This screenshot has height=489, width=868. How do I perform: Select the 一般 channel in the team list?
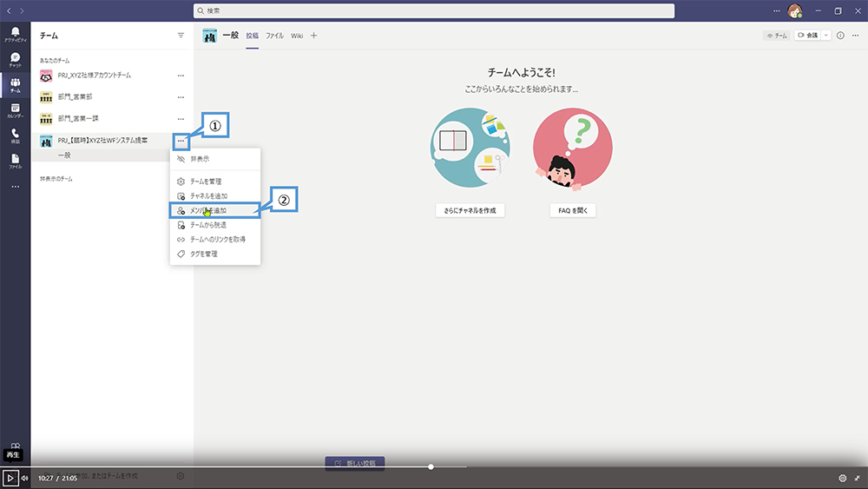click(64, 155)
